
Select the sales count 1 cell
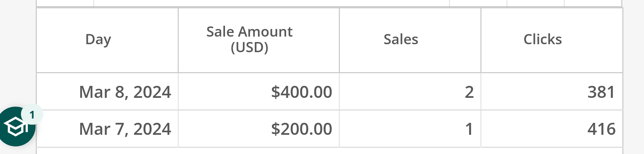coord(410,129)
